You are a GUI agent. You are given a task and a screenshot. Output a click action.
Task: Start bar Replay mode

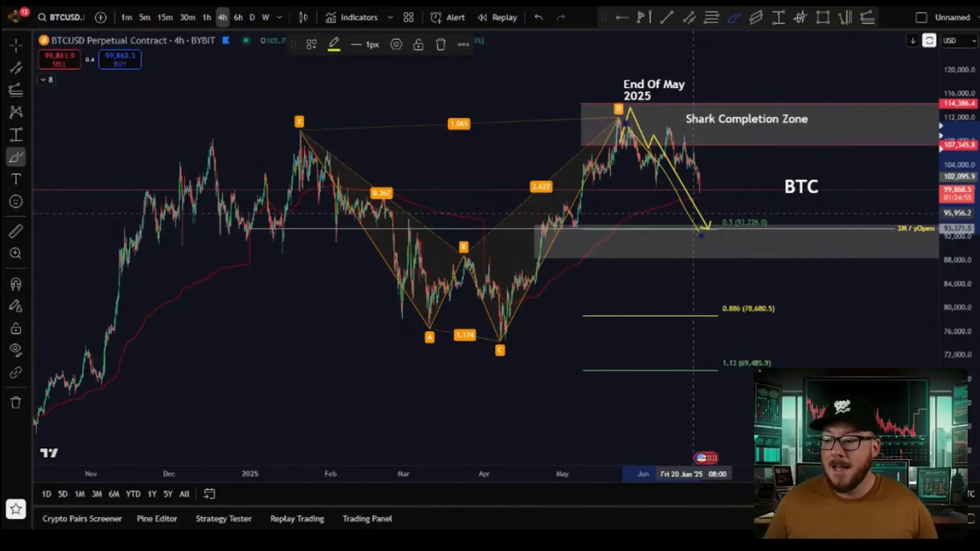click(x=497, y=17)
